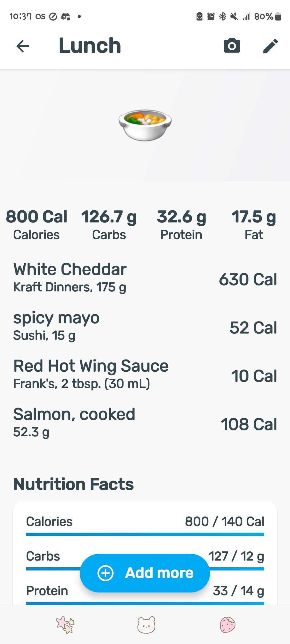Select the Red Hot Wing Sauce entry

[x=145, y=375]
